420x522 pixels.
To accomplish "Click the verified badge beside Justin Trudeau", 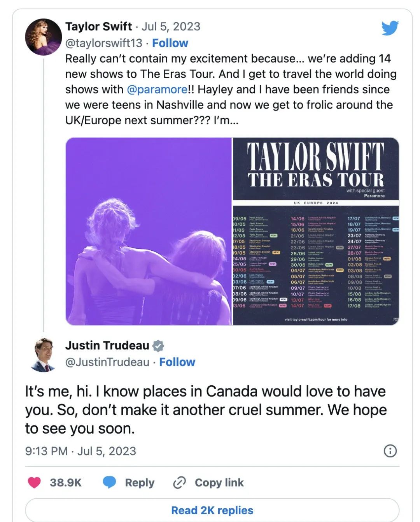I will pyautogui.click(x=158, y=346).
